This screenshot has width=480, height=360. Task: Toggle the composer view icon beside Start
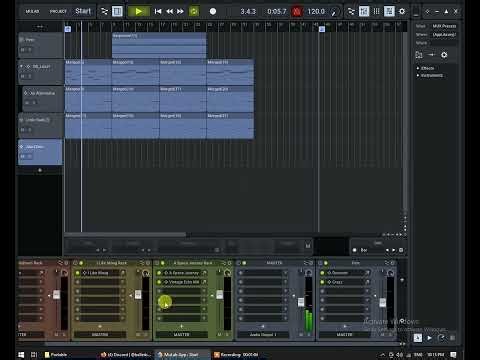point(117,11)
